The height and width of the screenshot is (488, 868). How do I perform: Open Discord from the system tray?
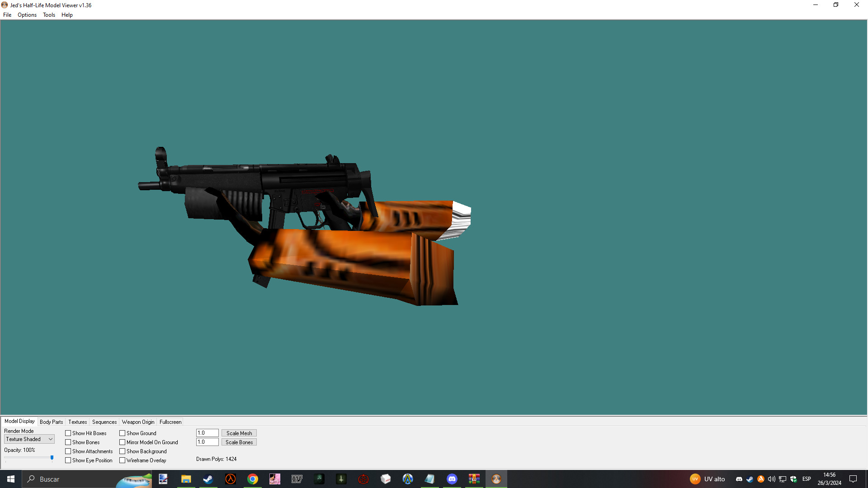tap(739, 479)
